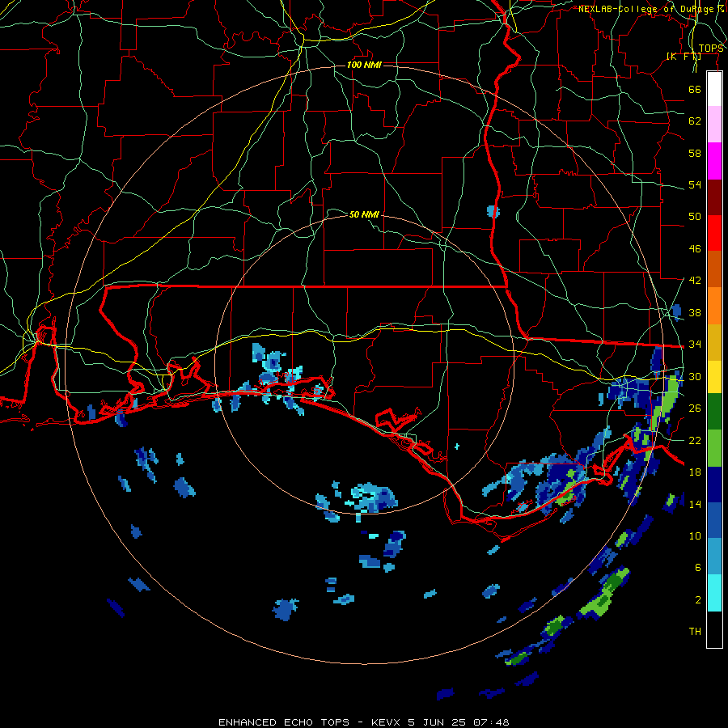
Task: Click the black TH threshold swatch
Action: coord(714,629)
